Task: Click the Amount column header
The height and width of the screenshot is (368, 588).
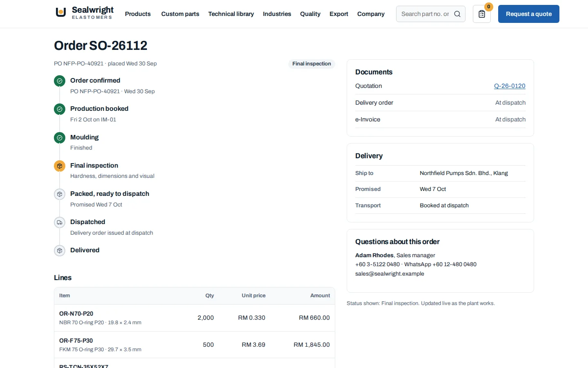Action: click(320, 296)
